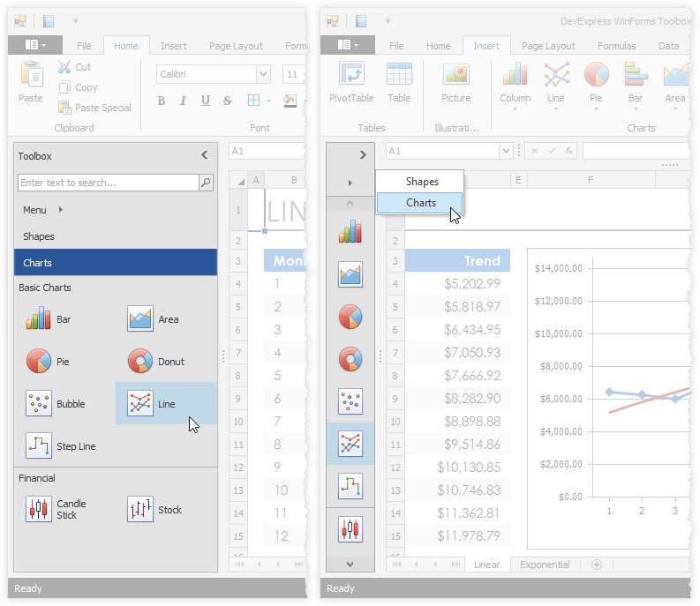The width and height of the screenshot is (700, 606).
Task: Click the fill color bucket icon
Action: [x=290, y=101]
